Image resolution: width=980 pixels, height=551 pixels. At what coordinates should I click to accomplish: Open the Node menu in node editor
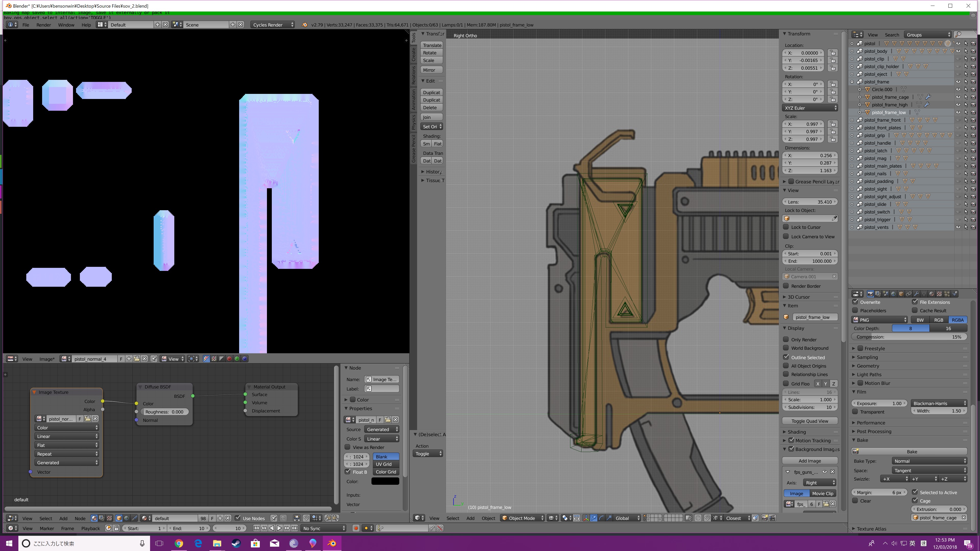[80, 518]
